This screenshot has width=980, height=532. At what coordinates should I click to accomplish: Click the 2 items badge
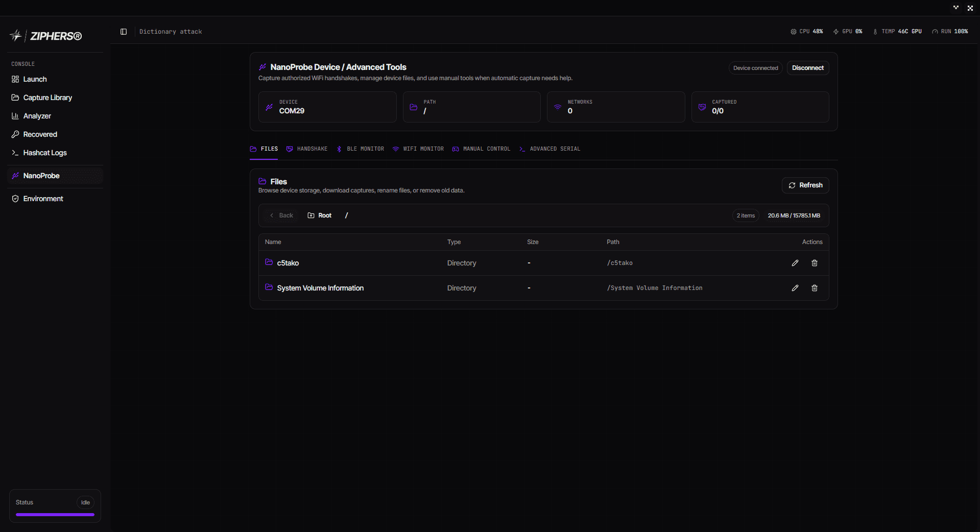[746, 215]
